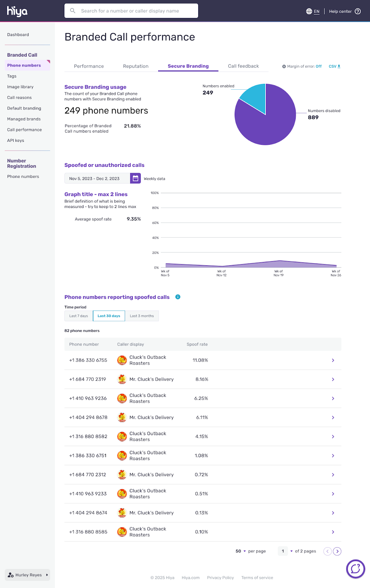Select the Last 7 days time period
The width and height of the screenshot is (370, 588).
point(79,316)
